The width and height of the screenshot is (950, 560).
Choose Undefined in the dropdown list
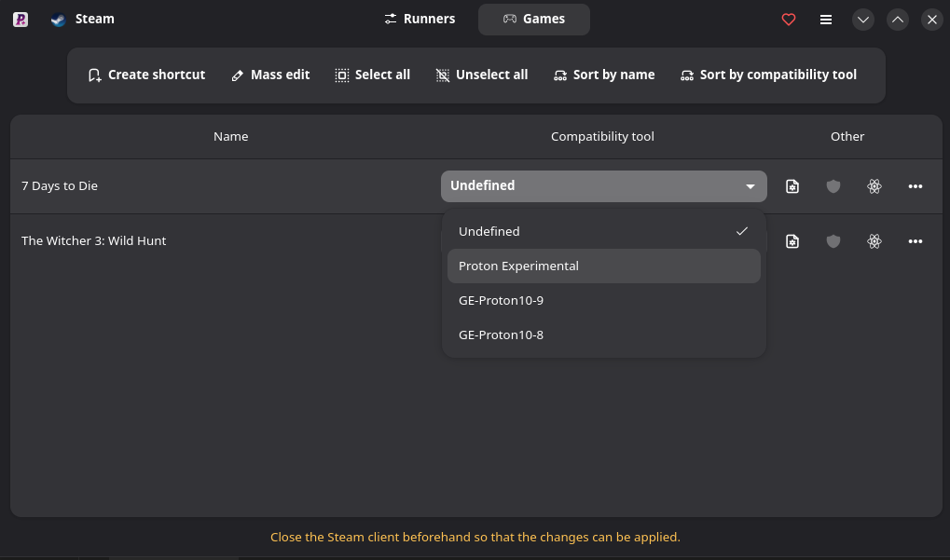click(603, 231)
